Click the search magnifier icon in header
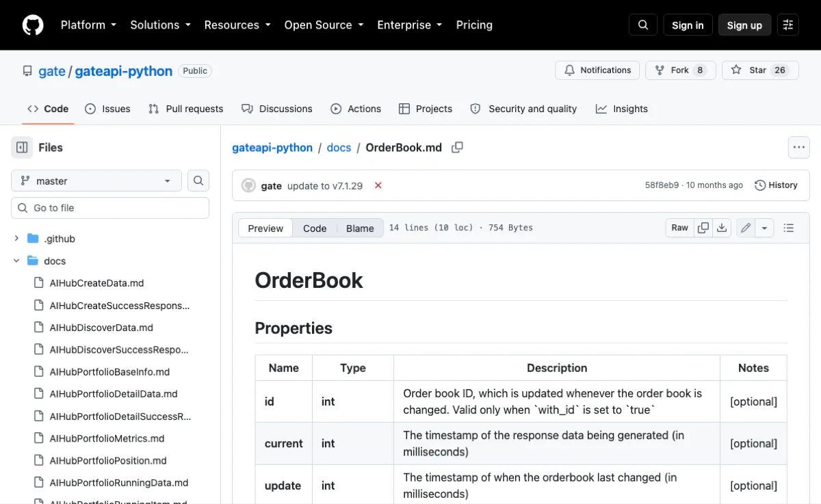This screenshot has width=821, height=504. 643,25
